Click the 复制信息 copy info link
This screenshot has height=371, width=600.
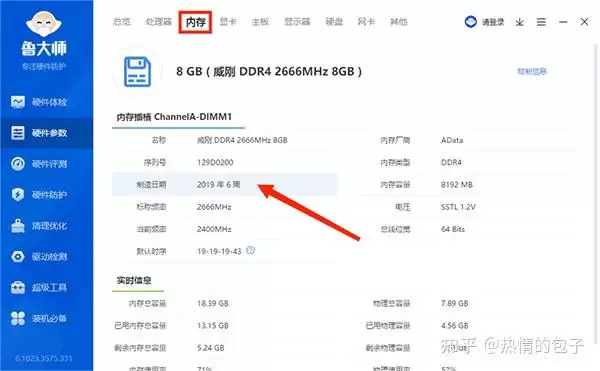pos(532,72)
